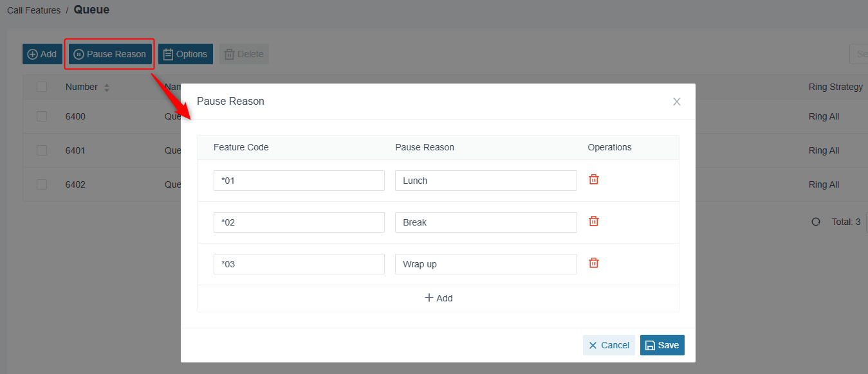The width and height of the screenshot is (868, 374).
Task: Click the refresh icon beside Total: 3
Action: point(816,222)
